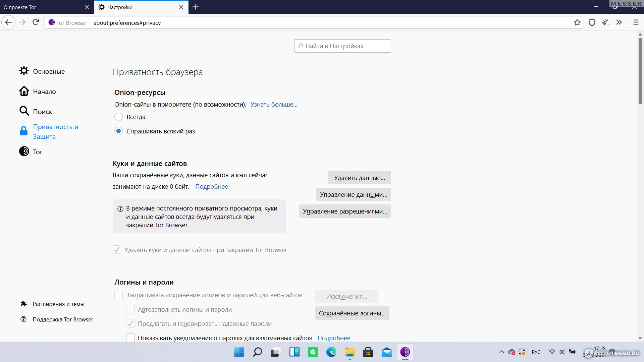Enable Автозаполнять логины и пароли checkbox
The height and width of the screenshot is (362, 644).
130,309
